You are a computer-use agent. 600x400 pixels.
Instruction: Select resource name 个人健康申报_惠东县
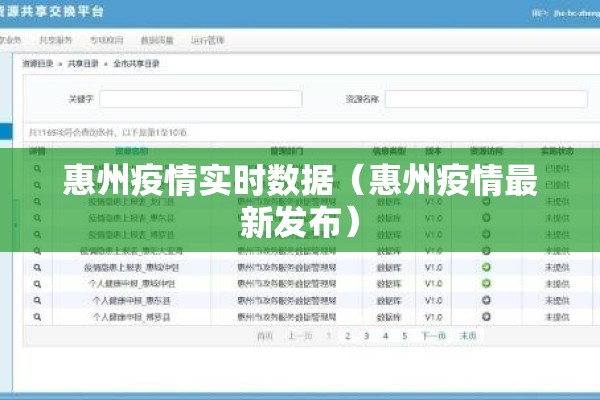click(131, 300)
